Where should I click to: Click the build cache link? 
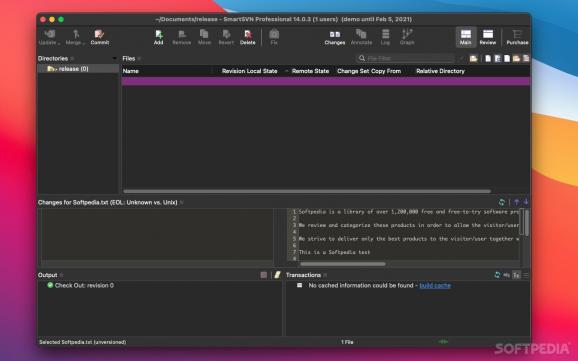click(x=435, y=285)
